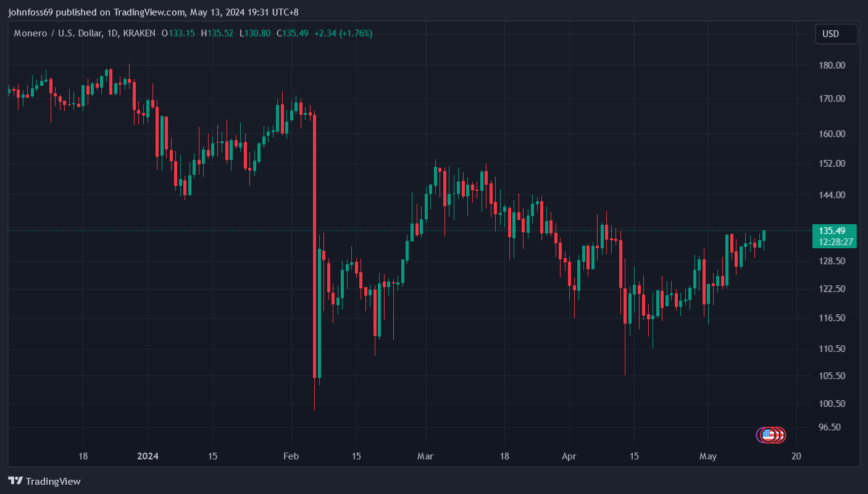This screenshot has height=494, width=868.
Task: Click the Feb label on the time axis
Action: [x=291, y=456]
